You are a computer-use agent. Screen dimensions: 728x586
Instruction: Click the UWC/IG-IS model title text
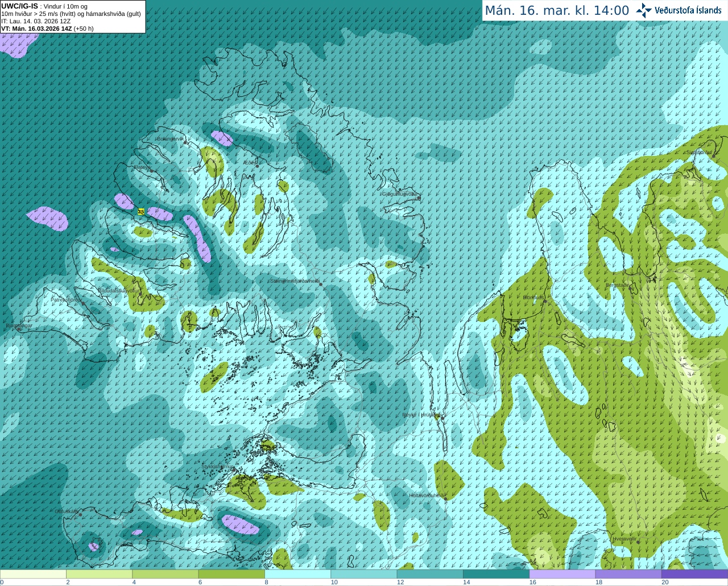pos(20,6)
